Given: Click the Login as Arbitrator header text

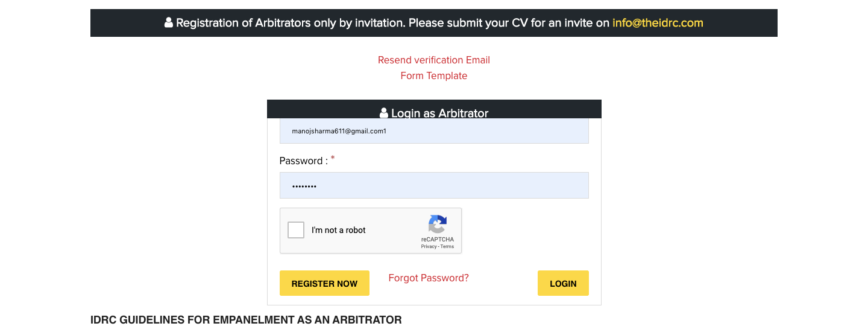Looking at the screenshot, I should click(439, 113).
